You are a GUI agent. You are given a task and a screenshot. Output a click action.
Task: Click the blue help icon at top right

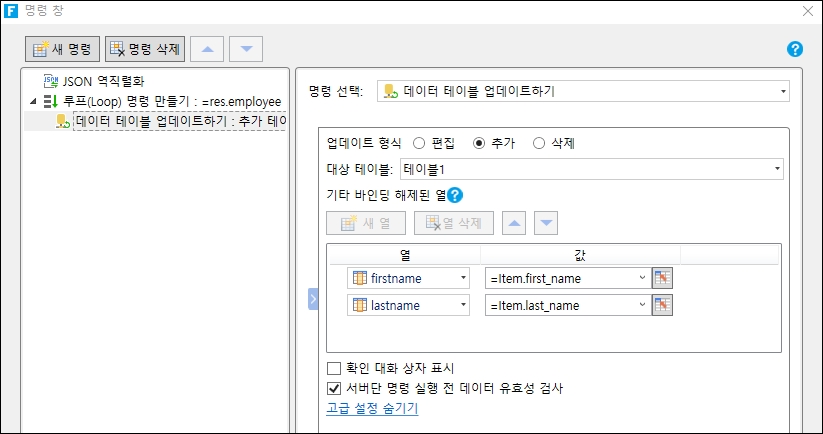[x=795, y=49]
